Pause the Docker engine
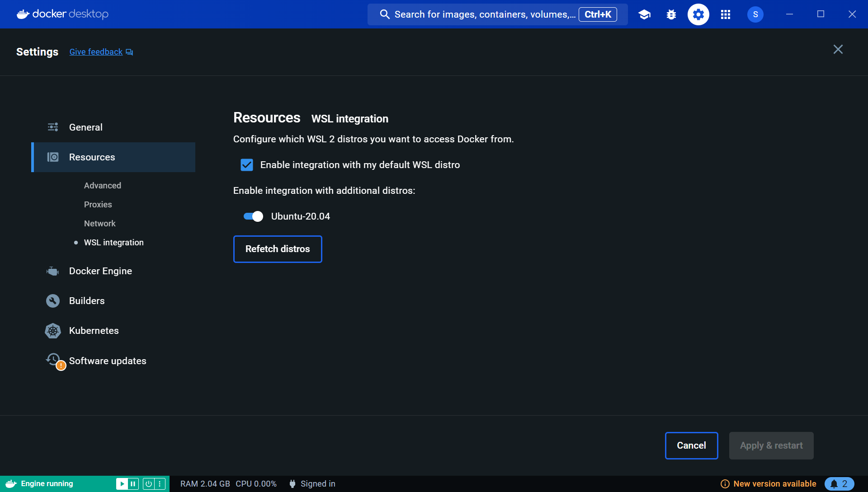Viewport: 868px width, 492px height. coord(133,484)
